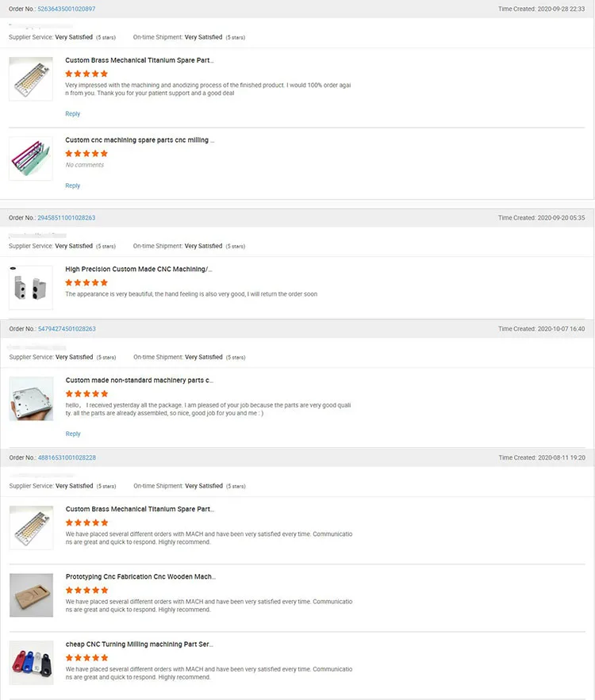The width and height of the screenshot is (595, 700).
Task: Reply to the "No comments" review
Action: (73, 186)
